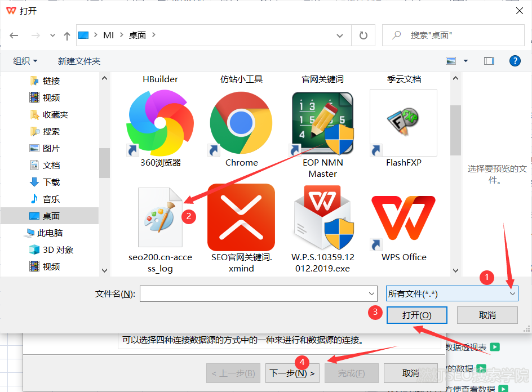Click the forward navigation arrow
Image resolution: width=532 pixels, height=392 pixels.
click(36, 35)
